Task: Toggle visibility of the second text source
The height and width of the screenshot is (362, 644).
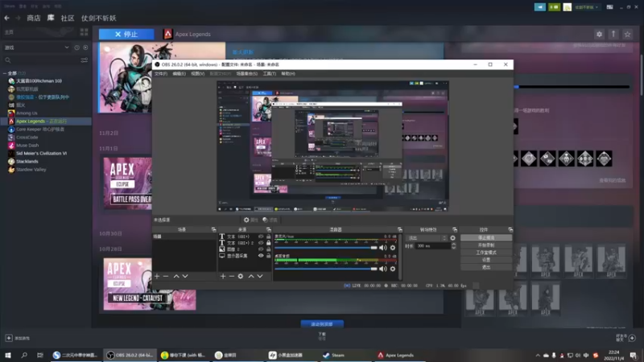Action: tap(261, 243)
